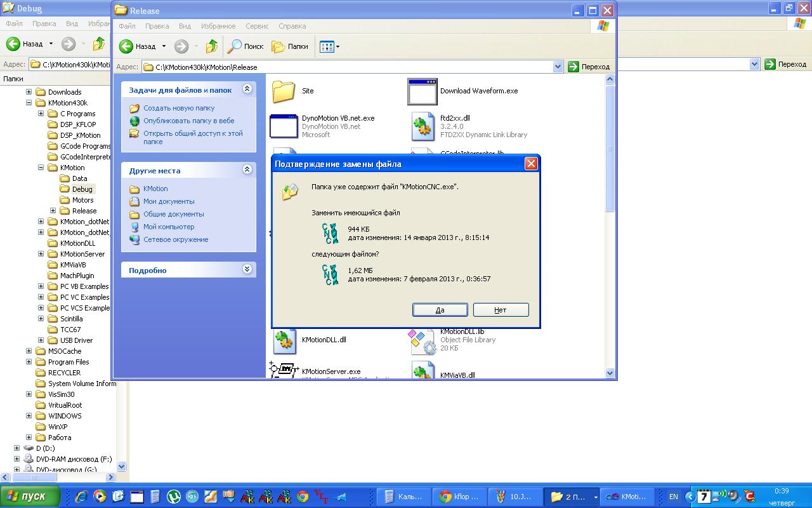Toggle the Папки folders pane in Release window
812x508 pixels.
pos(290,46)
